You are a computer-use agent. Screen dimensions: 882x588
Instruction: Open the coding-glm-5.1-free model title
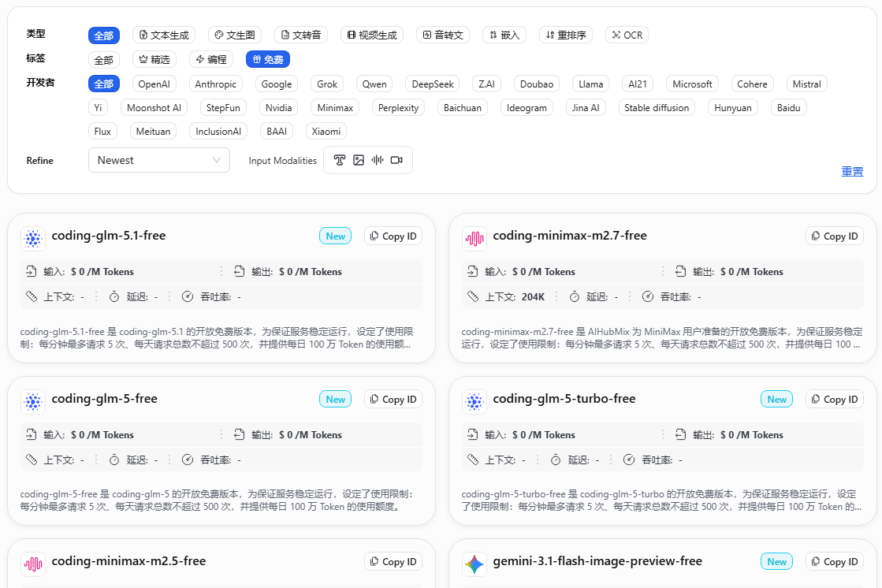[x=109, y=236]
